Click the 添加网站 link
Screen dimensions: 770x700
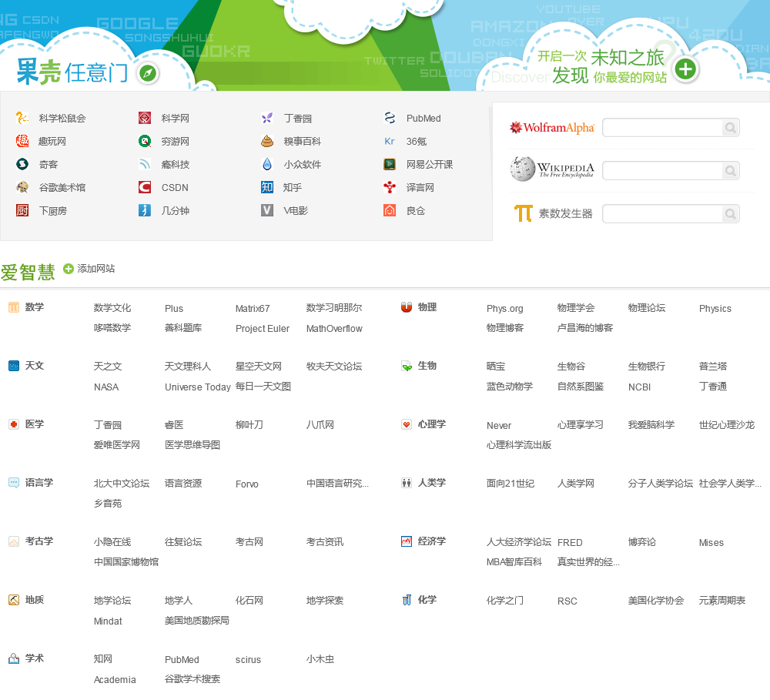95,269
